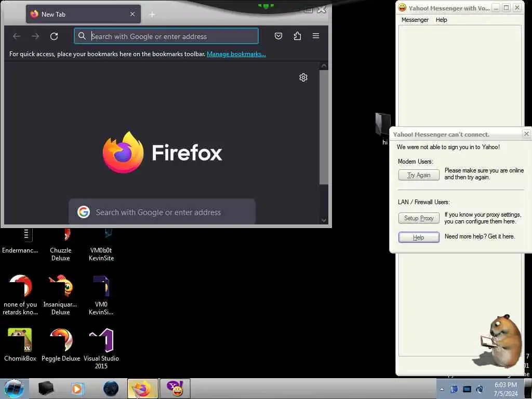Switch to Firefox via taskbar button

143,389
